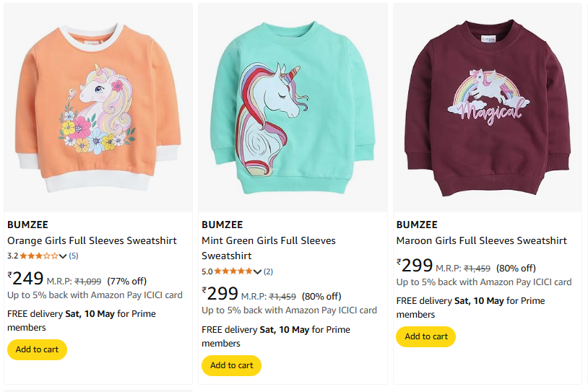
Task: Open the maroon Magical sweatshirt image
Action: [x=488, y=108]
